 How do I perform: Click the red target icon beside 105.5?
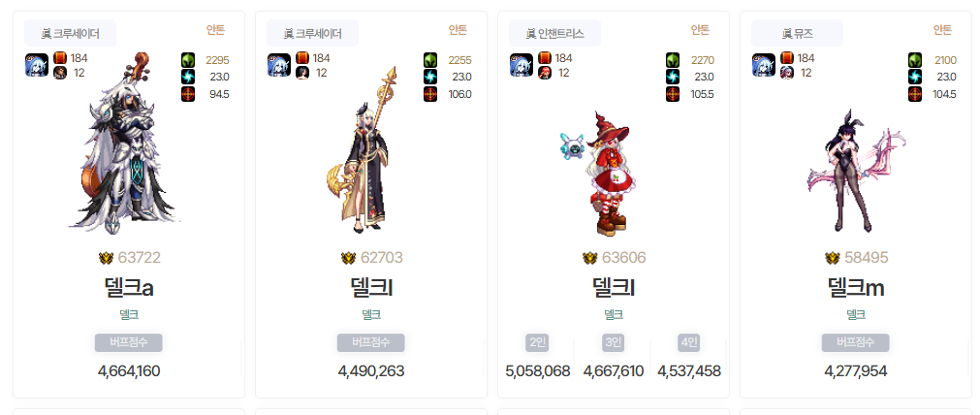[x=673, y=94]
